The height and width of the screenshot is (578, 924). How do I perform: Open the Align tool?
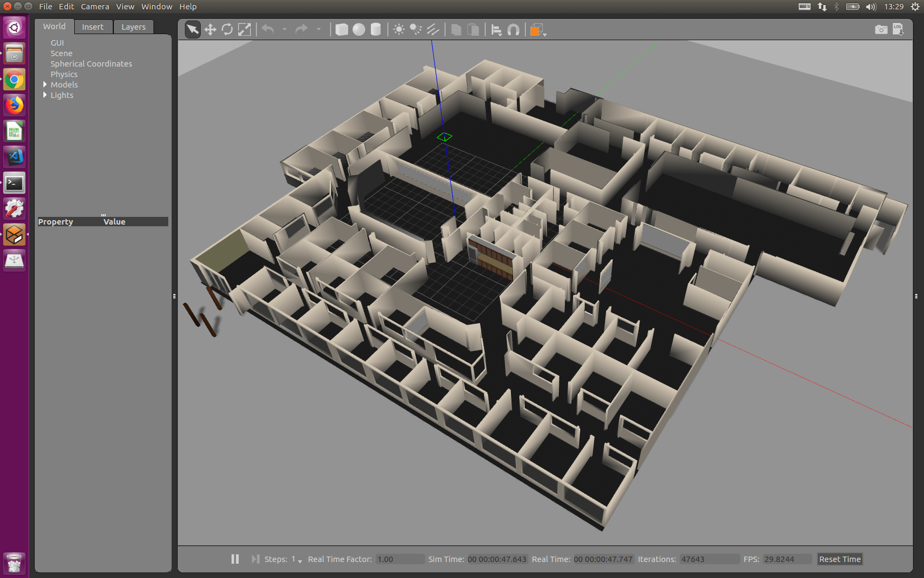point(496,30)
